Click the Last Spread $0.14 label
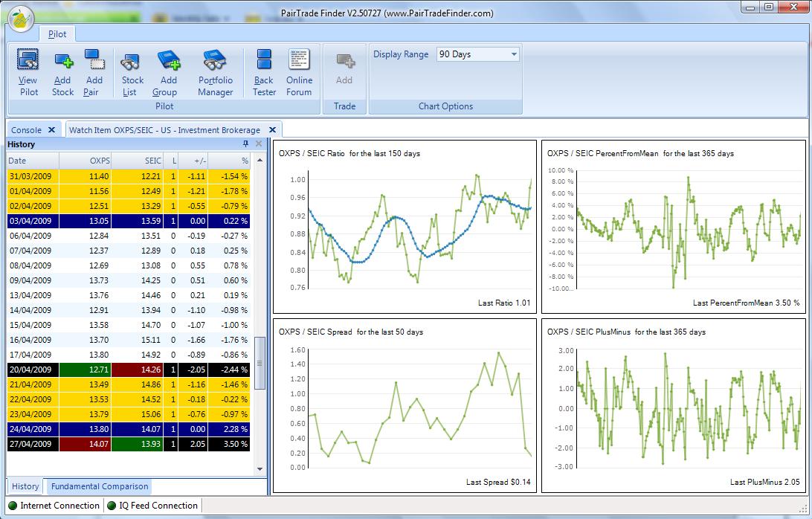Screen dimensions: 812x519 [x=498, y=483]
